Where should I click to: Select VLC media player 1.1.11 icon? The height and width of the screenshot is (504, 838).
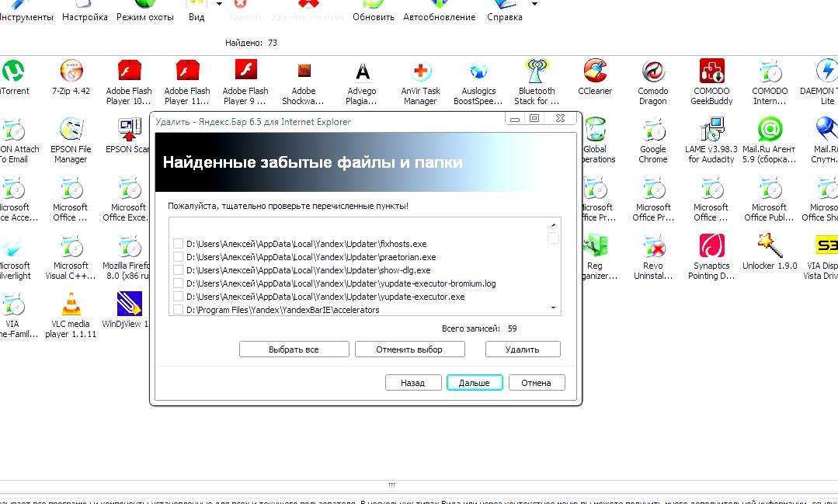tap(71, 304)
